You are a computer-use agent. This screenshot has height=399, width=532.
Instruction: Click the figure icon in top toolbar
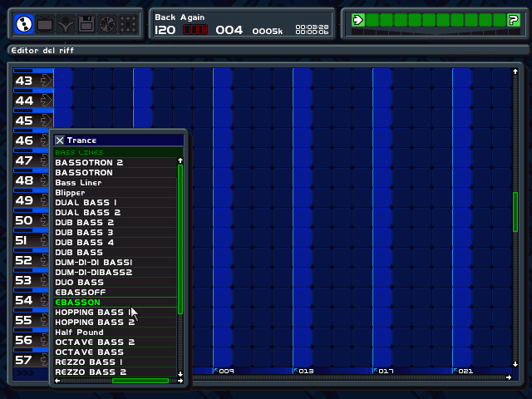click(x=65, y=24)
